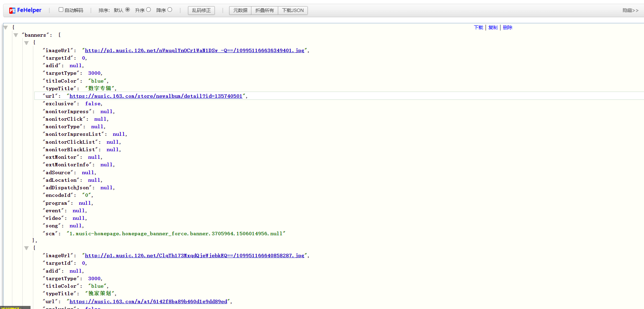
Task: Open the music.163.com newalbum detail URL
Action: click(157, 96)
